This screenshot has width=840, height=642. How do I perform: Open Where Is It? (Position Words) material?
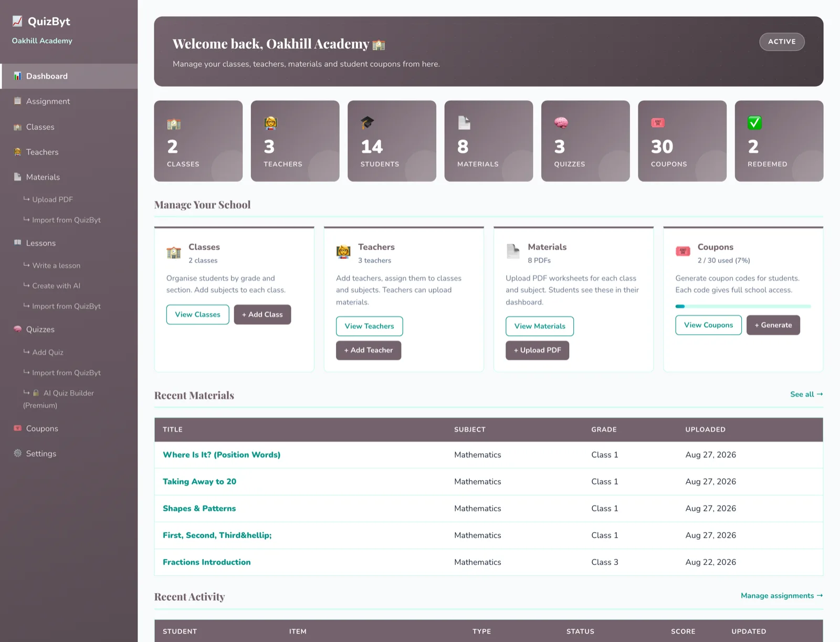click(222, 455)
